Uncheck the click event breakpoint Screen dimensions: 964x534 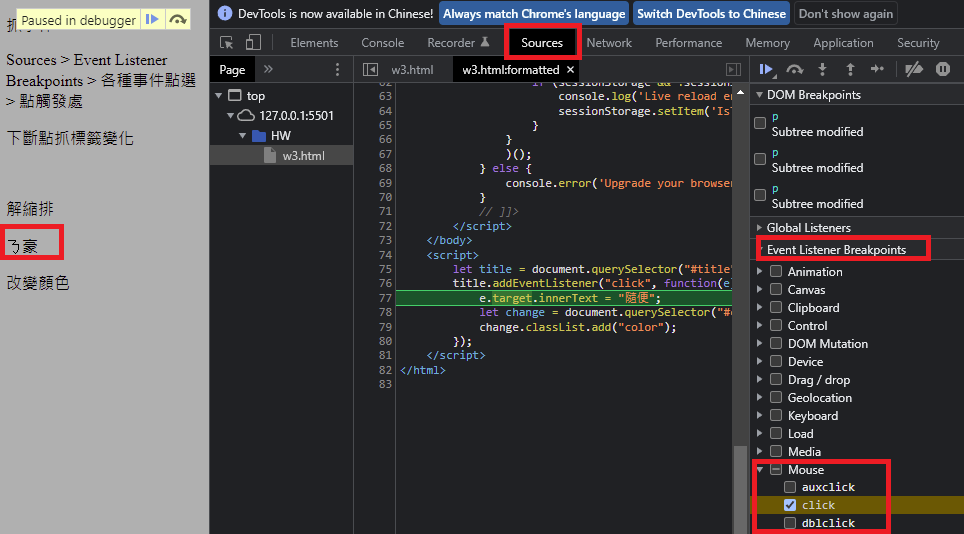(790, 505)
